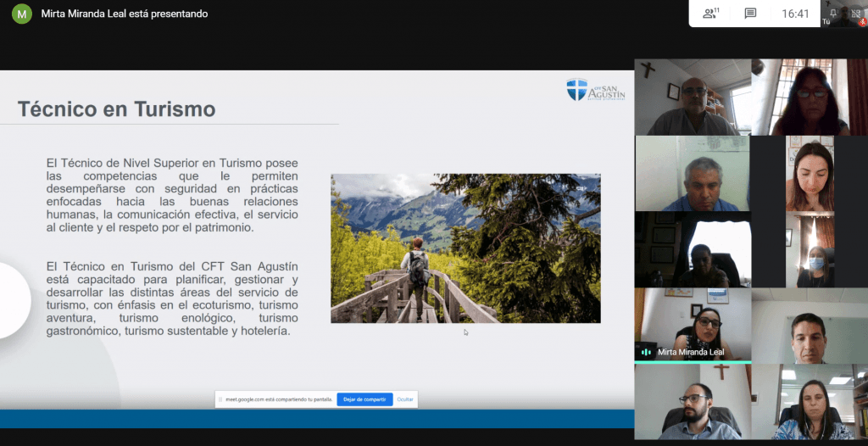This screenshot has width=868, height=446.
Task: Click the CFT San Agustín logo on slide
Action: pos(596,90)
